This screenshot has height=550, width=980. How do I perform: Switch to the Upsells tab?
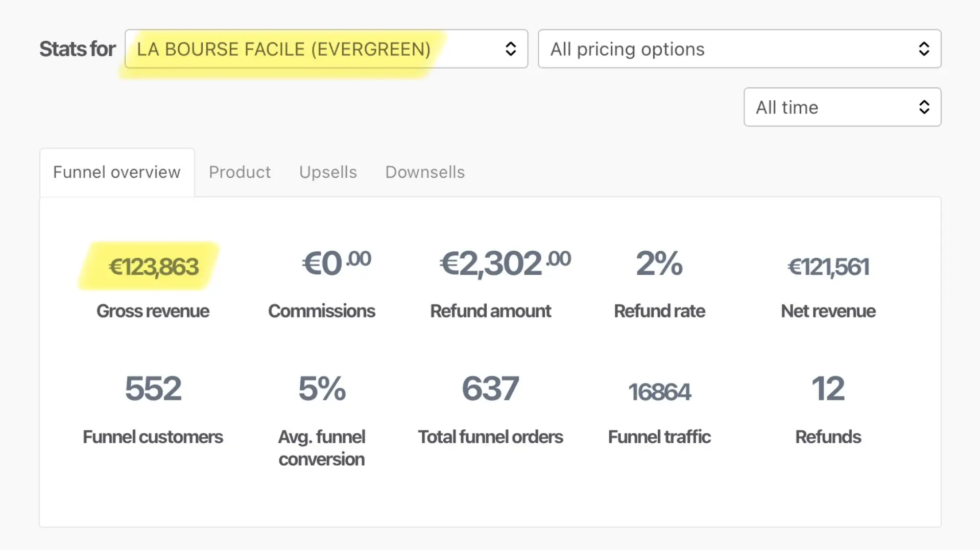pos(328,172)
